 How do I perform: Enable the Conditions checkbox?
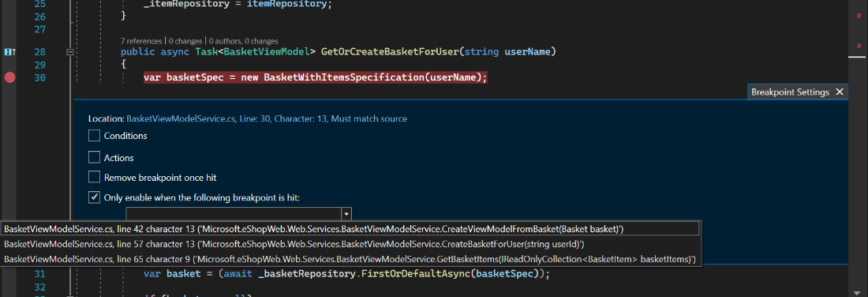click(94, 135)
